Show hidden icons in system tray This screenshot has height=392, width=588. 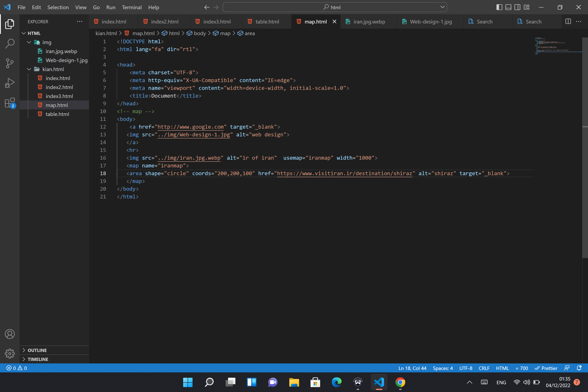tap(470, 382)
